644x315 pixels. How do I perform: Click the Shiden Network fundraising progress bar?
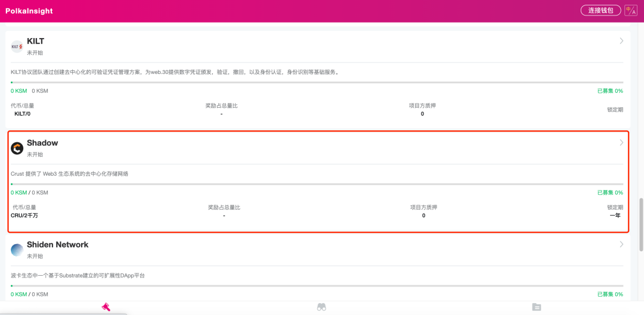pyautogui.click(x=317, y=286)
